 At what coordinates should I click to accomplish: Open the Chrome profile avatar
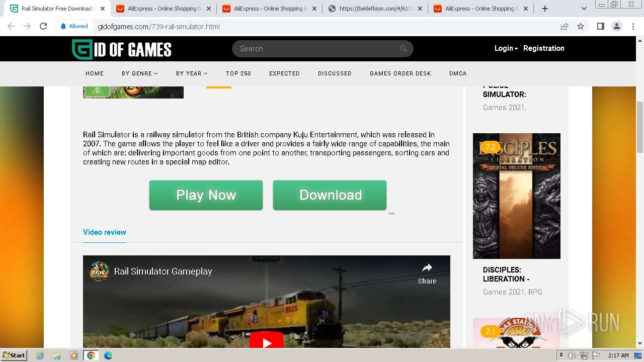617,27
